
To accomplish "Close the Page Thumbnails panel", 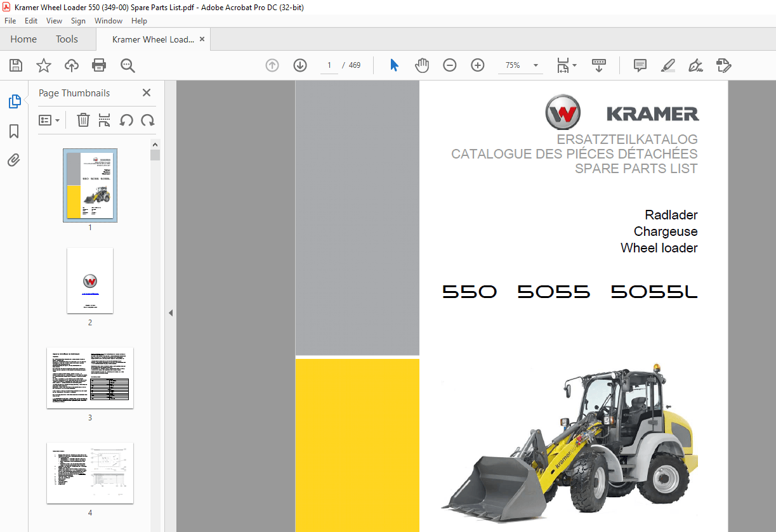I will coord(147,93).
